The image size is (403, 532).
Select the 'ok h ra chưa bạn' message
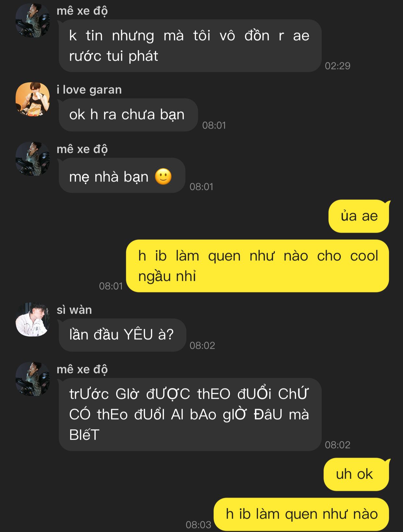(x=128, y=115)
